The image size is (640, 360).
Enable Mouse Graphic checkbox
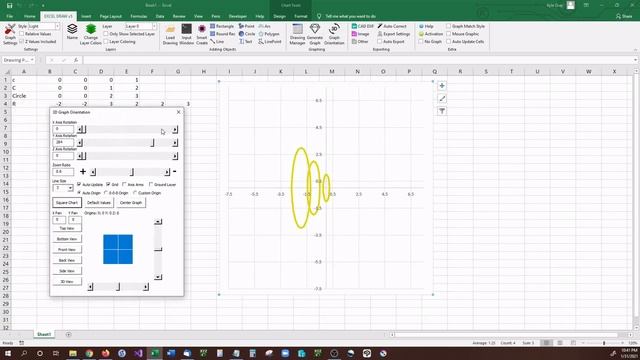coord(449,34)
